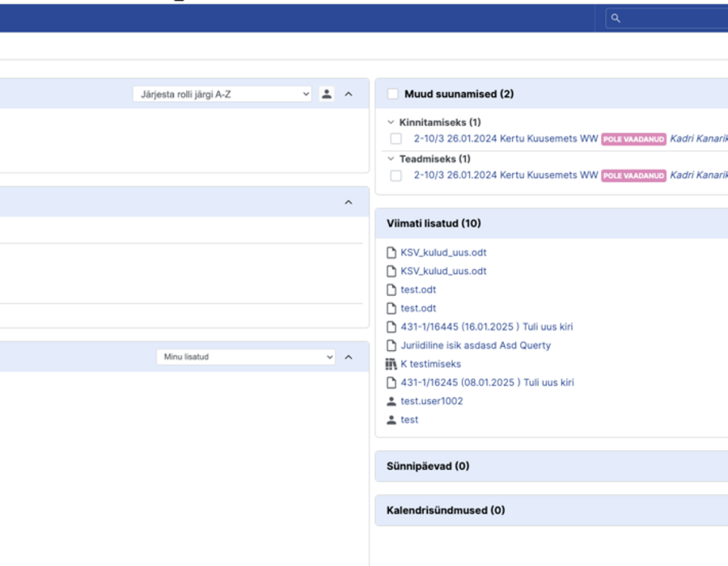Click the Kinnitamiseks (1) group label
Viewport: 728px width, 566px height.
click(440, 122)
